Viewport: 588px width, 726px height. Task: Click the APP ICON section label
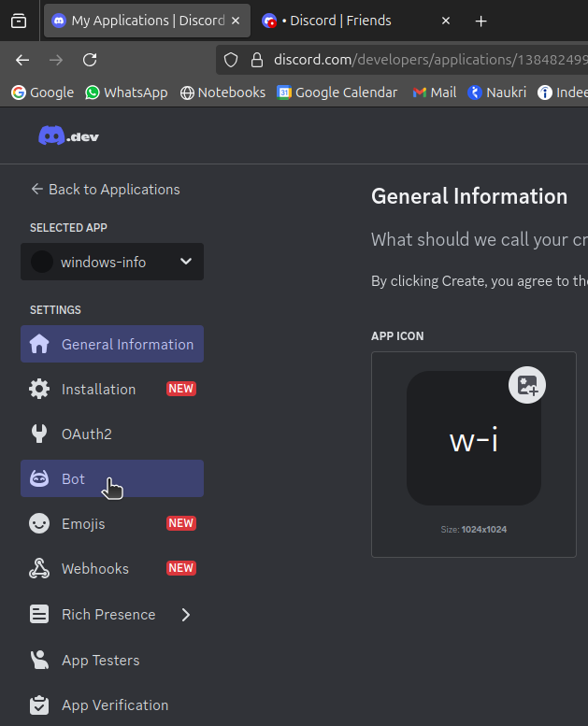[x=397, y=336]
